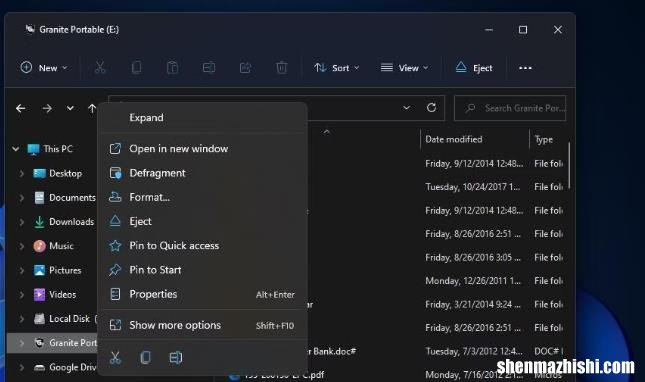Screen dimensions: 645x382
Task: Open the View dropdown
Action: pos(404,68)
